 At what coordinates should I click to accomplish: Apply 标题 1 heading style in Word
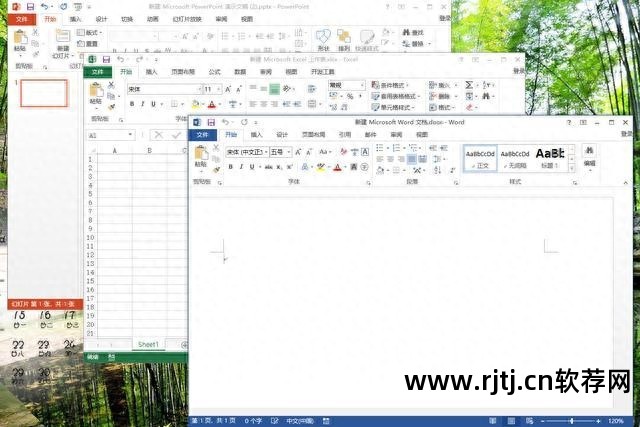[x=550, y=158]
